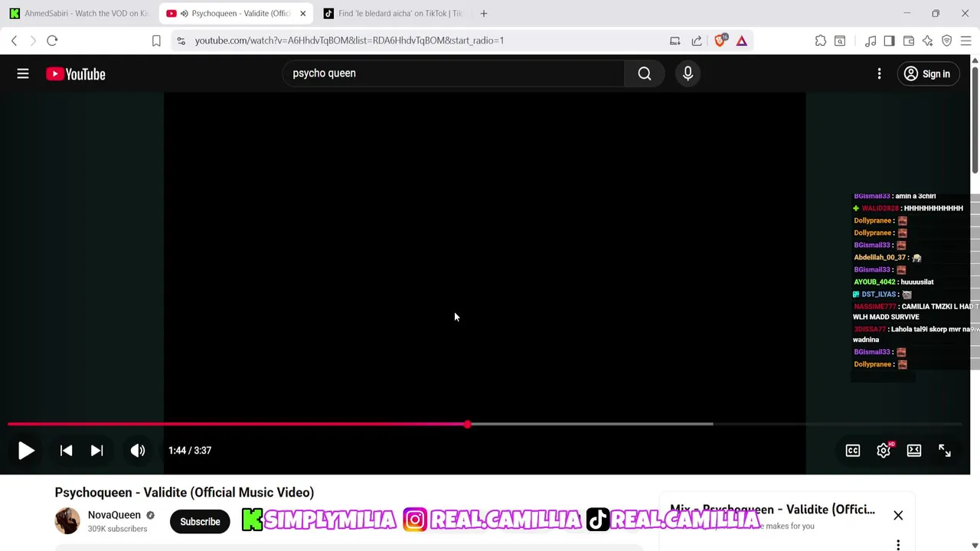Click the YouTube URL address bar
Screen dimensions: 980x551
(349, 41)
